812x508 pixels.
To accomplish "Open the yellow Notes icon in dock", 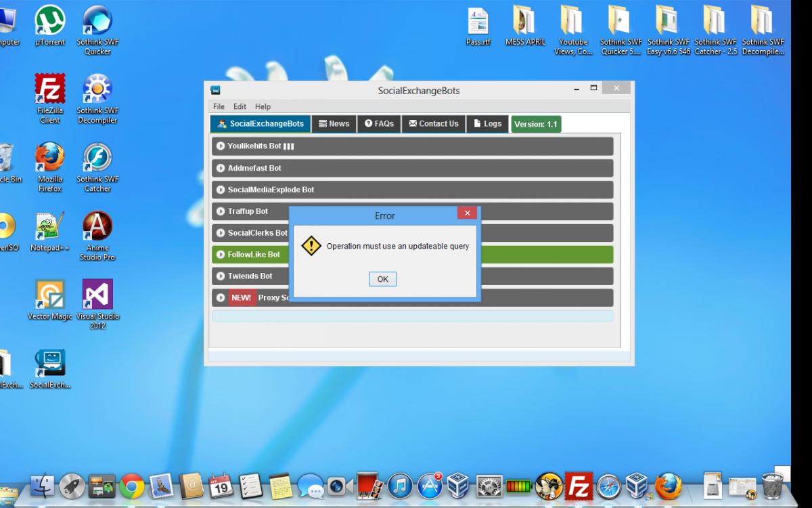I will [x=281, y=486].
